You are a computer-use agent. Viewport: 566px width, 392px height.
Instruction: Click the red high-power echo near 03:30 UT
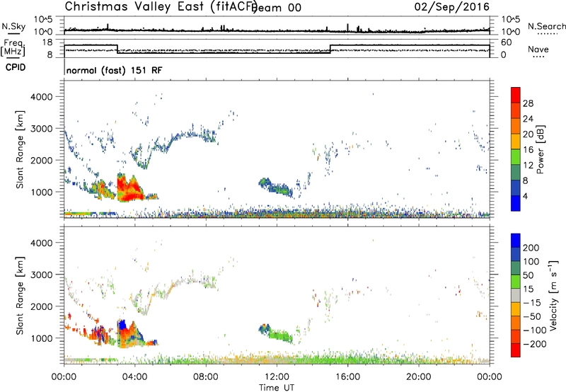coord(129,190)
